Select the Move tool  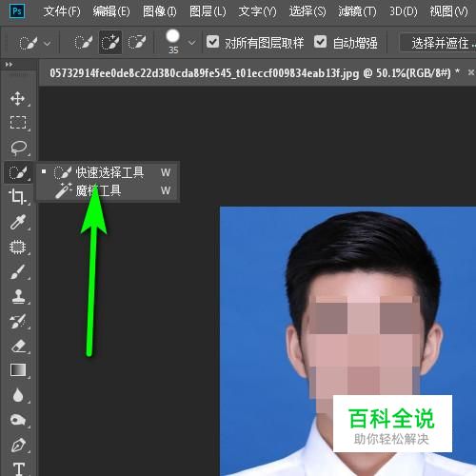click(18, 99)
